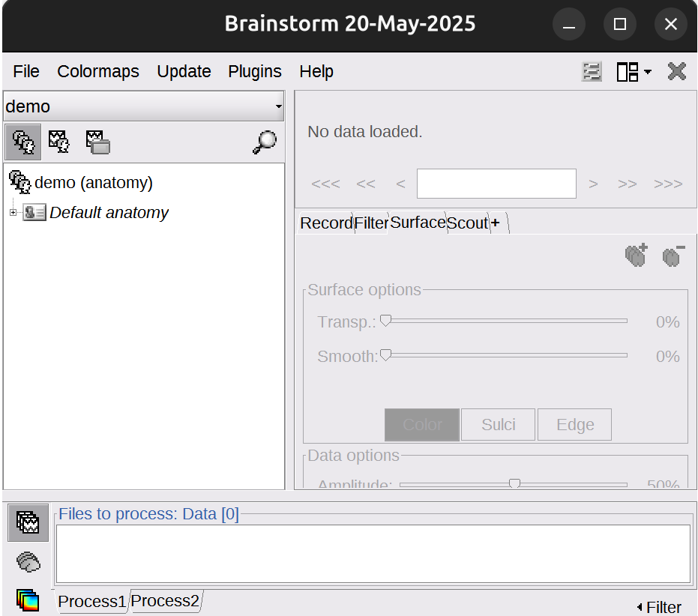The width and height of the screenshot is (698, 616).
Task: Click the Default anatomy subject icon
Action: pyautogui.click(x=34, y=213)
